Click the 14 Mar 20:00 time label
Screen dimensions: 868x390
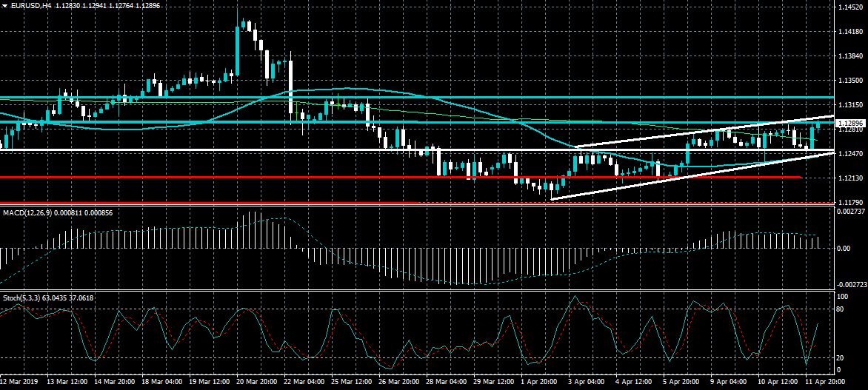115,382
